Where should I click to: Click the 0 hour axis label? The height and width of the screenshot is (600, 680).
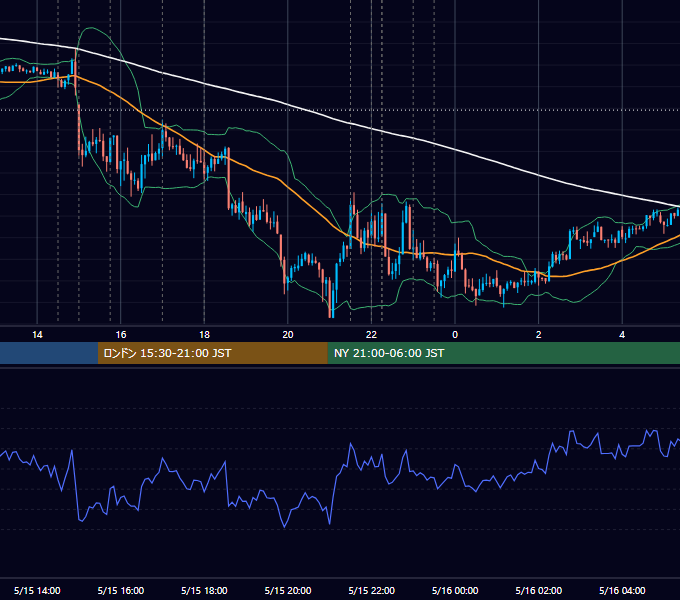(x=455, y=335)
